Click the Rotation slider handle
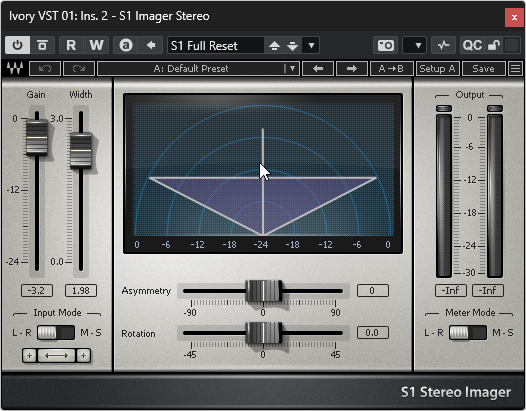 (263, 333)
